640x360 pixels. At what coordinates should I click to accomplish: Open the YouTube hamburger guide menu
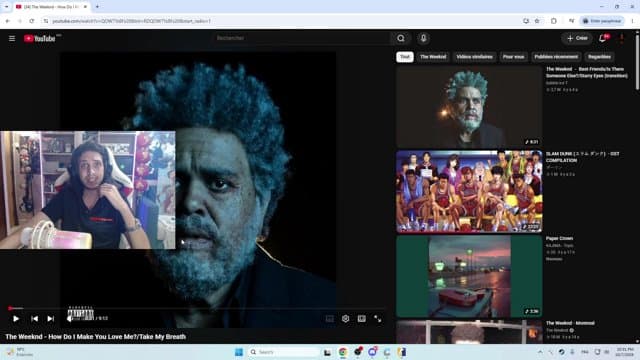click(12, 38)
